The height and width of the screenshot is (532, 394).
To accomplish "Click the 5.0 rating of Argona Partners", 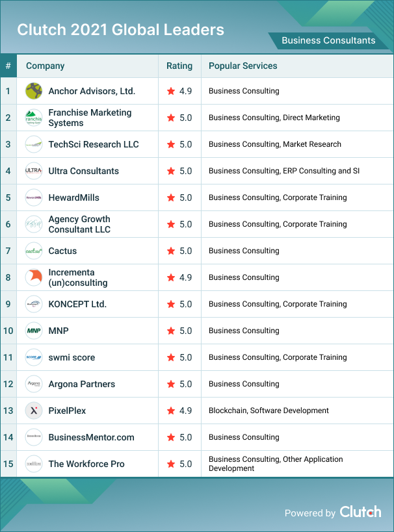I will 185,384.
